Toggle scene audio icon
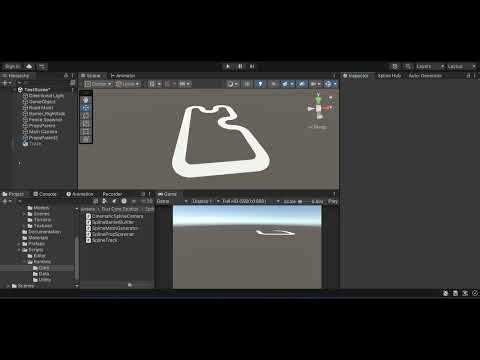Image resolution: width=480 pixels, height=360 pixels. [273, 84]
